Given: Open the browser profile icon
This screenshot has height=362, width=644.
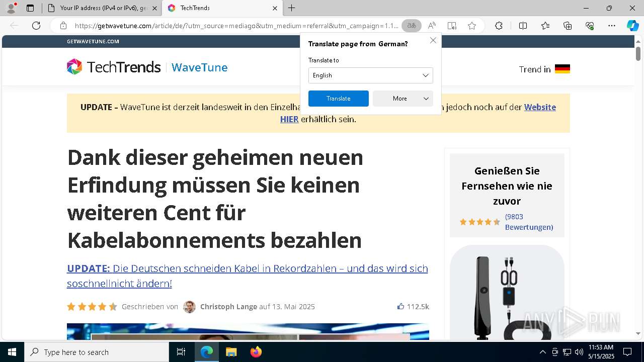Looking at the screenshot, I should click(x=11, y=8).
